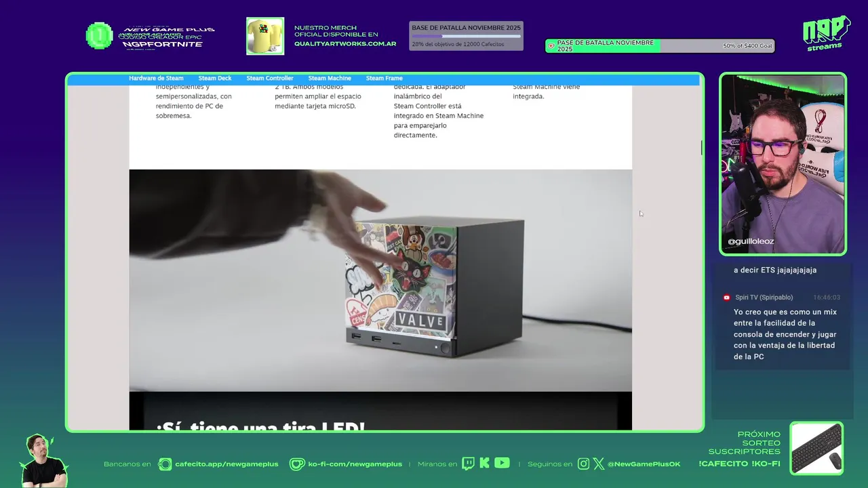This screenshot has width=868, height=488.
Task: Click the webcam feed of @guilloleoz
Action: tap(783, 164)
